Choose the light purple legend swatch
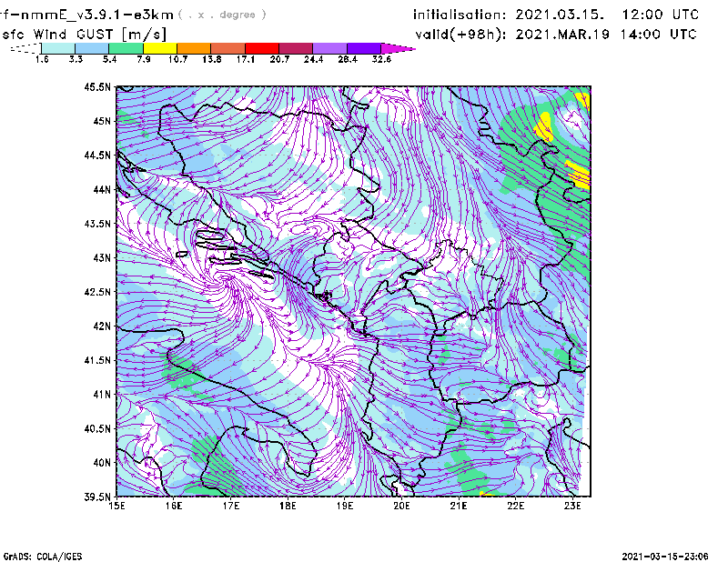This screenshot has width=728, height=562. (330, 48)
